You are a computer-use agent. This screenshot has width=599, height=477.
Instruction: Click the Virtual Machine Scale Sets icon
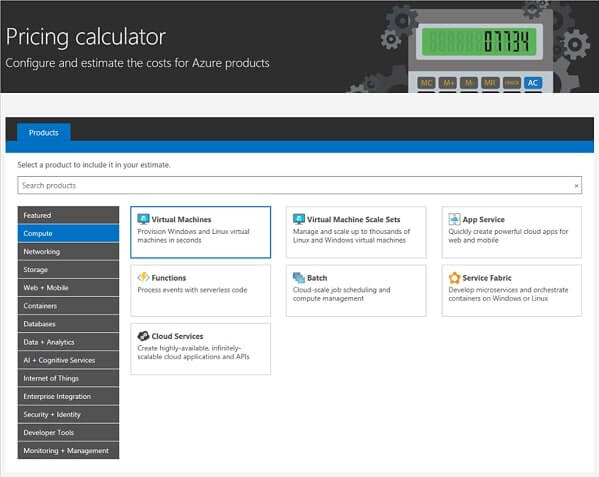[299, 219]
